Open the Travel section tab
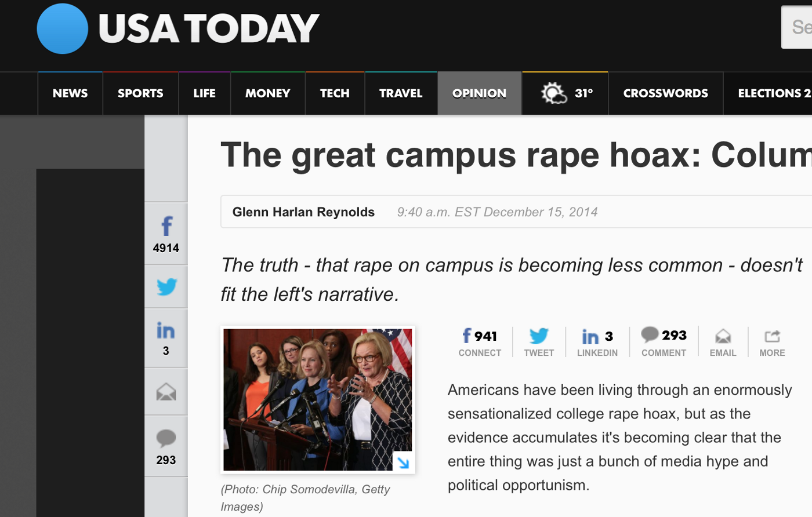This screenshot has width=812, height=517. tap(401, 93)
